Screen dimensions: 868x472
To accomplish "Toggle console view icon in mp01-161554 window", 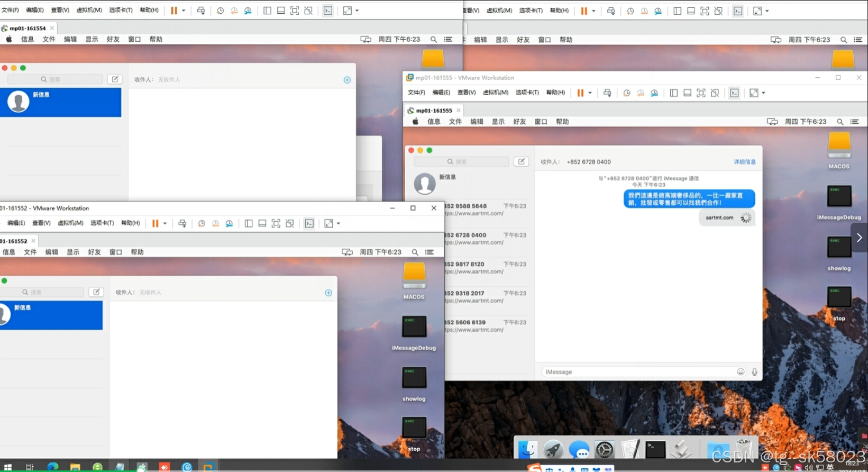I will point(328,11).
